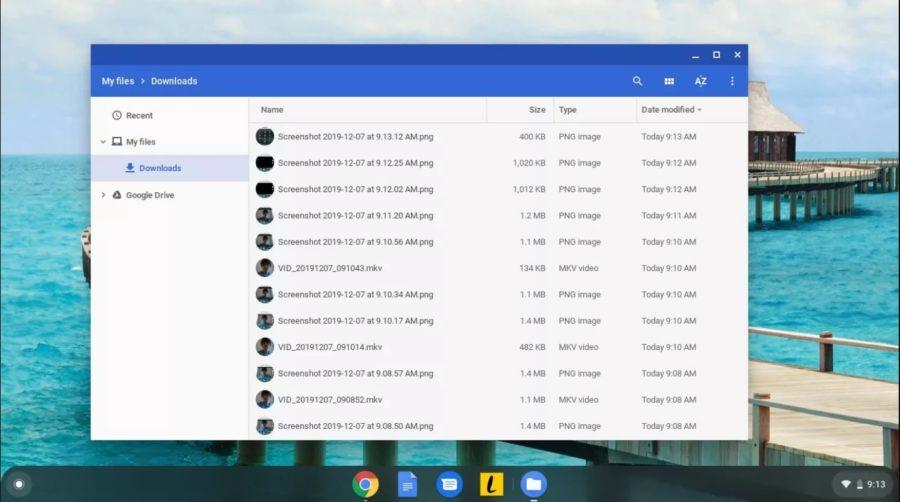Click thumbnail icon of VID_20191207_091043.mkv
This screenshot has width=900, height=502.
click(265, 268)
